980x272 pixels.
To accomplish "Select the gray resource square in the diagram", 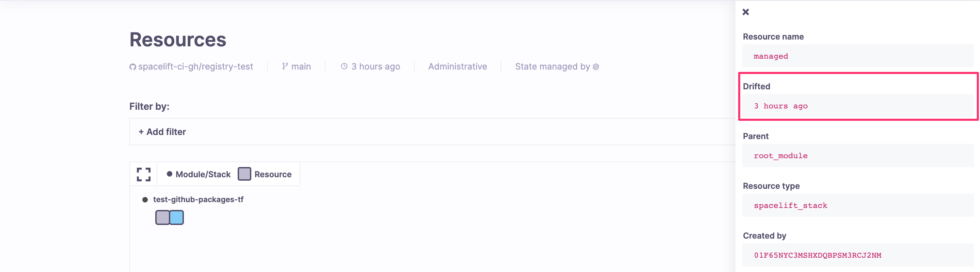I will click(162, 217).
